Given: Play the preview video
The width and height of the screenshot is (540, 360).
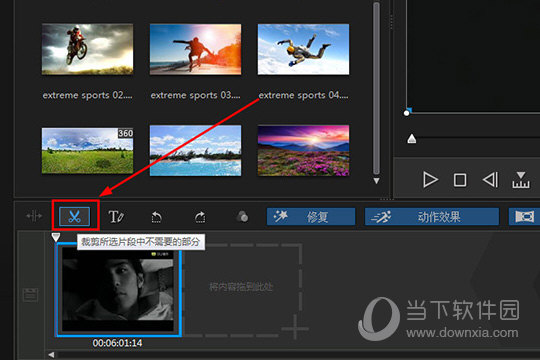Looking at the screenshot, I should click(x=430, y=180).
